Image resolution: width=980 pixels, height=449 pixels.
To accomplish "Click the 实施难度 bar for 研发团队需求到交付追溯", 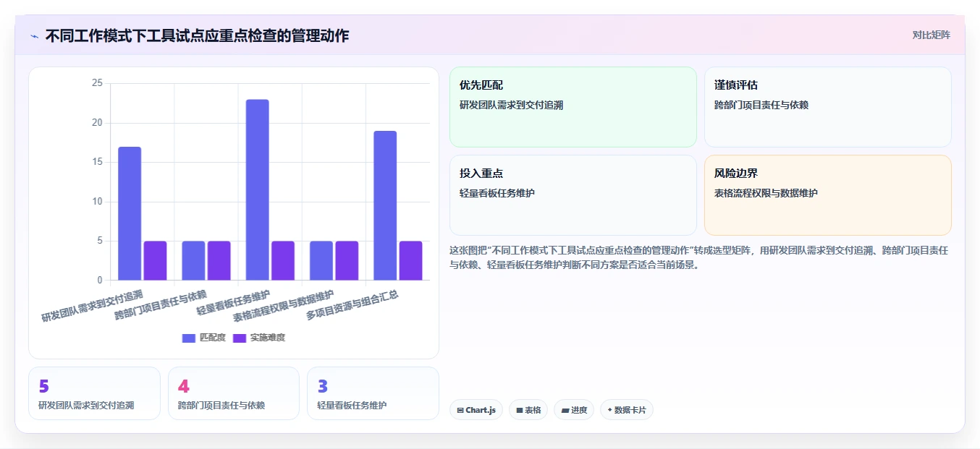I will click(x=155, y=260).
